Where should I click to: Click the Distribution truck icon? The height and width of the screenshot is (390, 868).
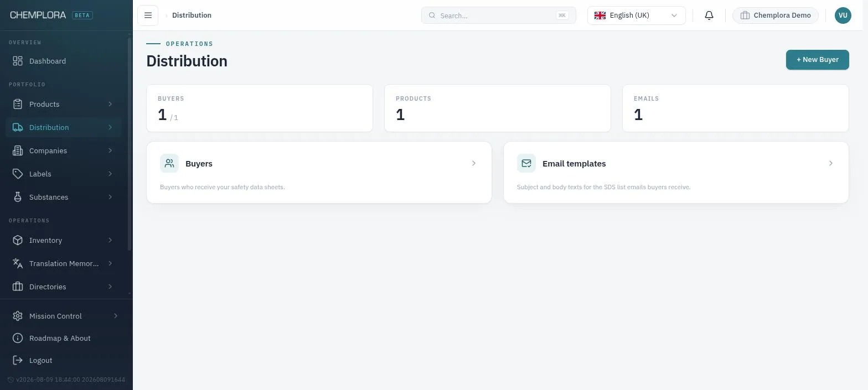(18, 127)
